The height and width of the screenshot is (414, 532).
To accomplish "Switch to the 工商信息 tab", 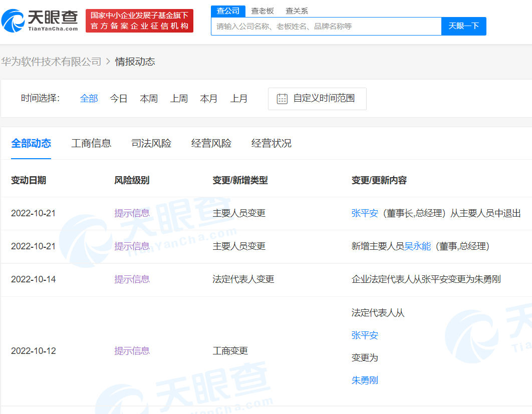I will [91, 143].
